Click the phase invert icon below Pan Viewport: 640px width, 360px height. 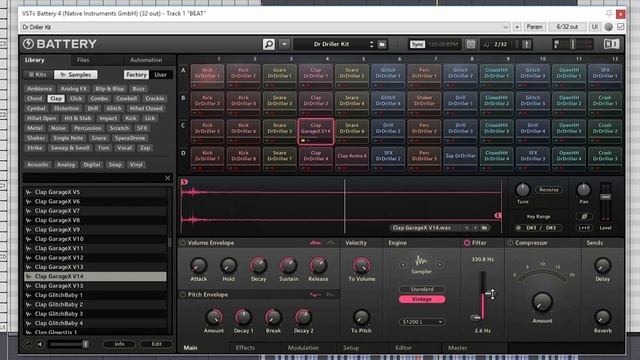(584, 216)
